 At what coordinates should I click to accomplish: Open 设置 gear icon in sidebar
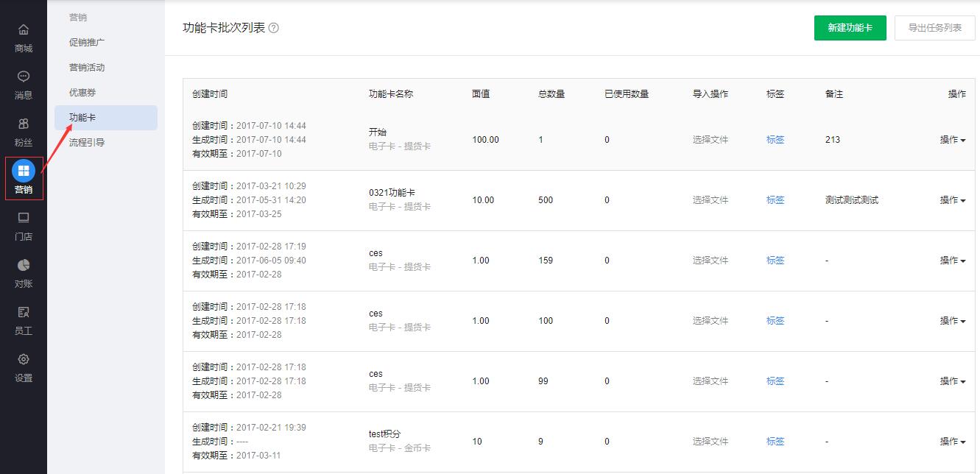pos(24,359)
